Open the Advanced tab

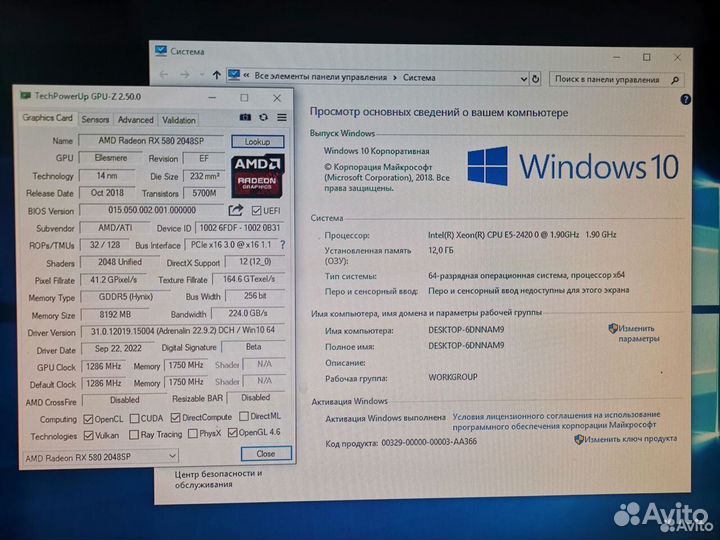[135, 120]
